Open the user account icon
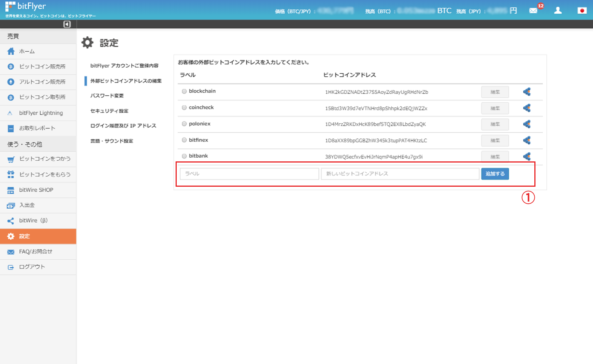This screenshot has height=364, width=593. pos(558,11)
